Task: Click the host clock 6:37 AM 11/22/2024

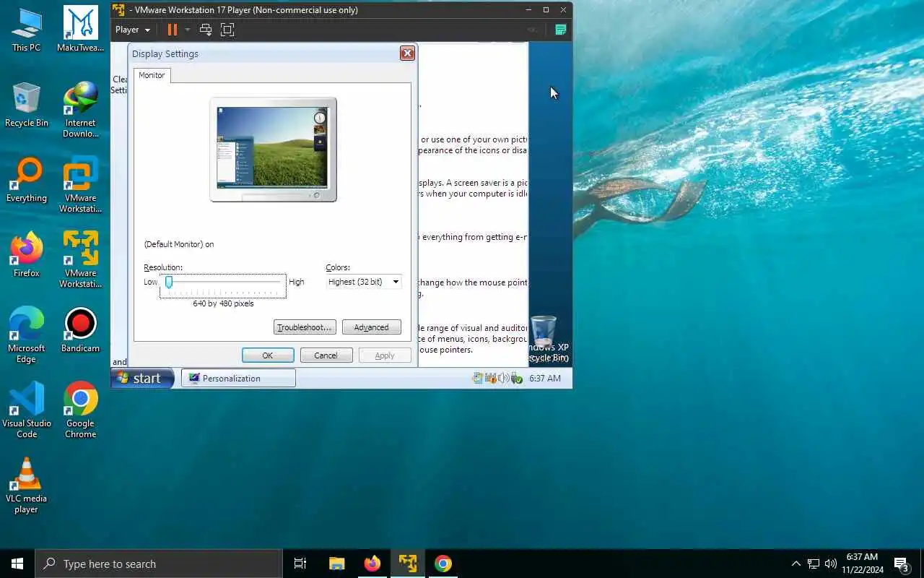Action: pos(862,564)
